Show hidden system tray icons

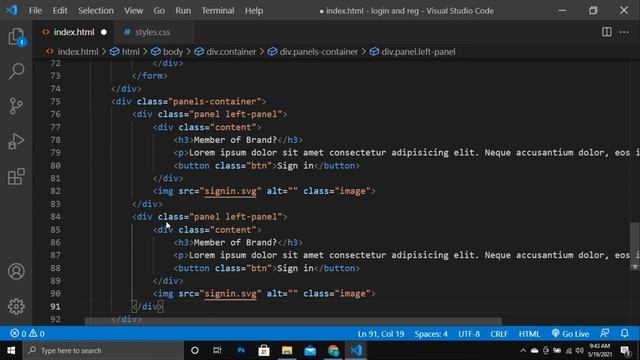pos(523,350)
